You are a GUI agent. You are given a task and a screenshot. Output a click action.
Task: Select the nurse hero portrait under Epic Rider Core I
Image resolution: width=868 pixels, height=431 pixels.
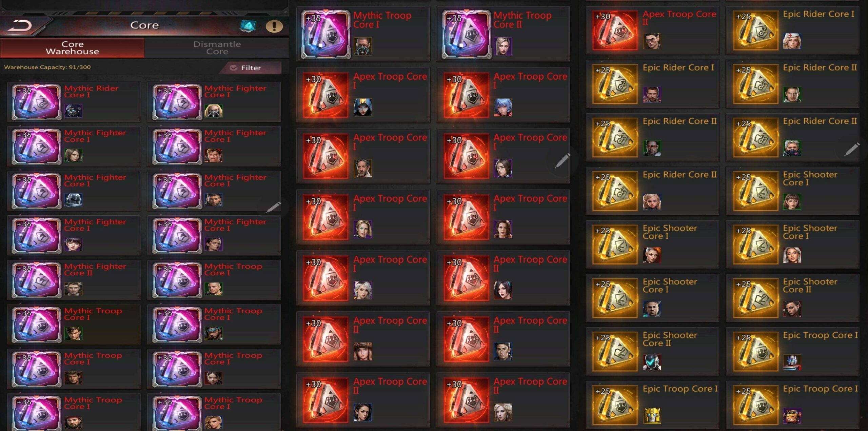792,41
